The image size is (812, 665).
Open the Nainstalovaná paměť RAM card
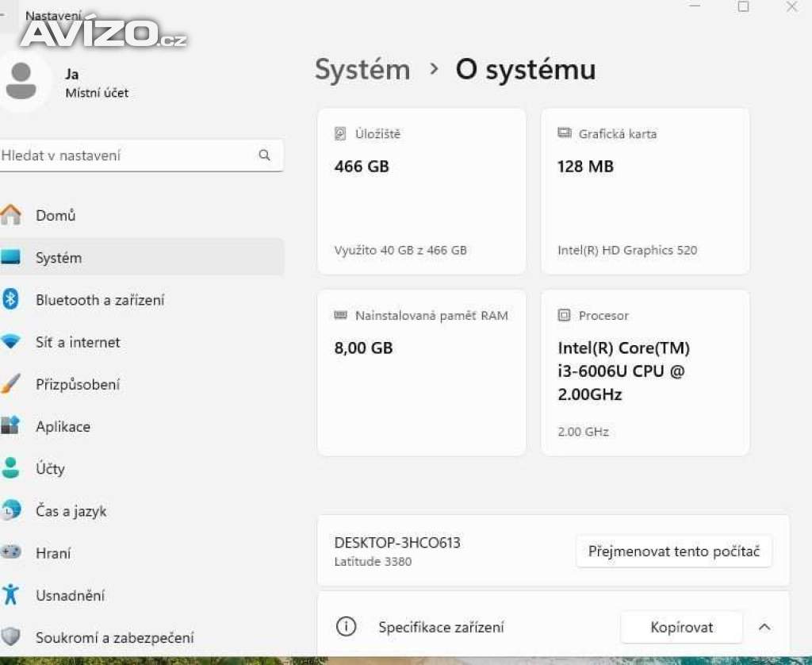422,373
